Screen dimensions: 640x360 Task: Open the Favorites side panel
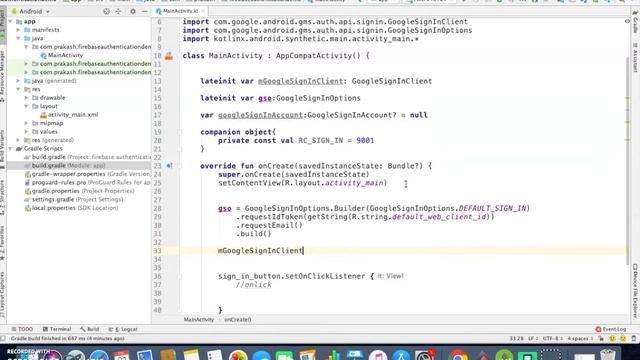(2, 243)
